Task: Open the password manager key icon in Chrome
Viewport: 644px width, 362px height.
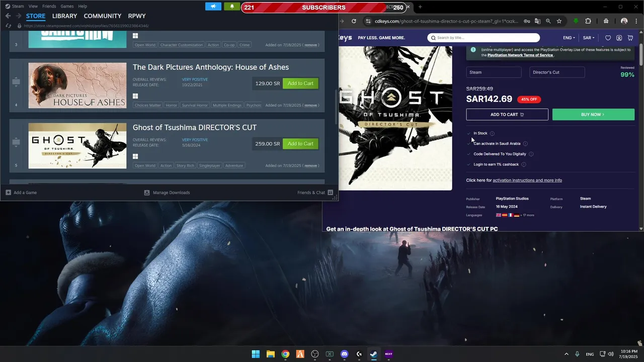Action: click(527, 21)
